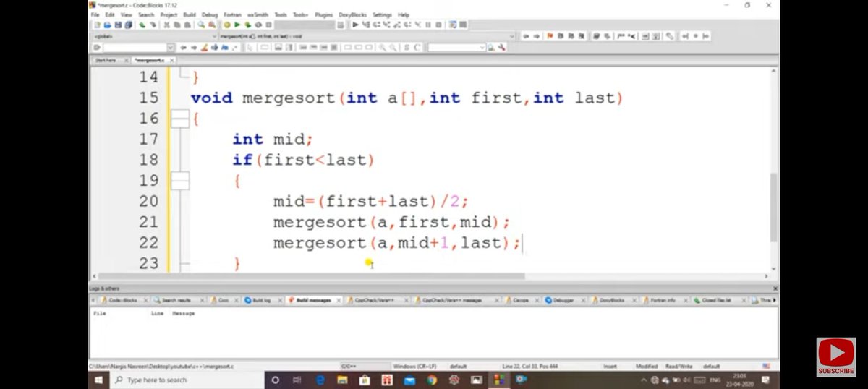Click the horizontal editor scrollbar thumb
The height and width of the screenshot is (389, 868).
point(311,275)
